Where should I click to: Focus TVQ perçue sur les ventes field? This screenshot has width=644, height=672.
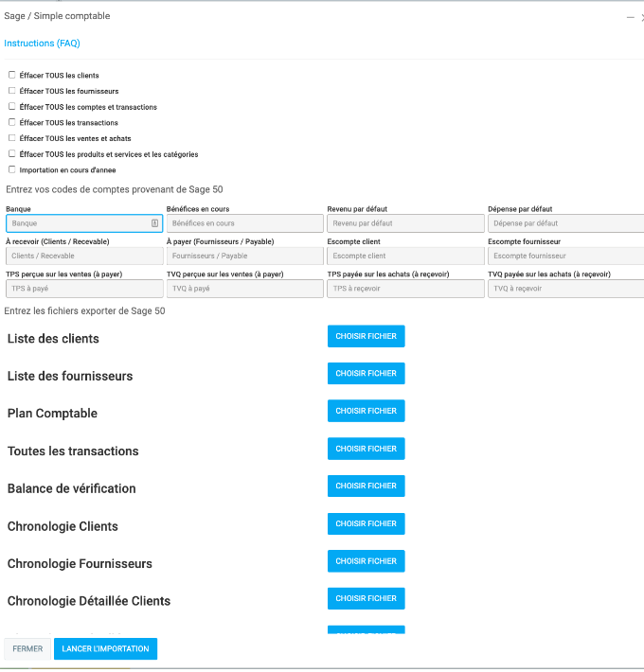pyautogui.click(x=243, y=289)
